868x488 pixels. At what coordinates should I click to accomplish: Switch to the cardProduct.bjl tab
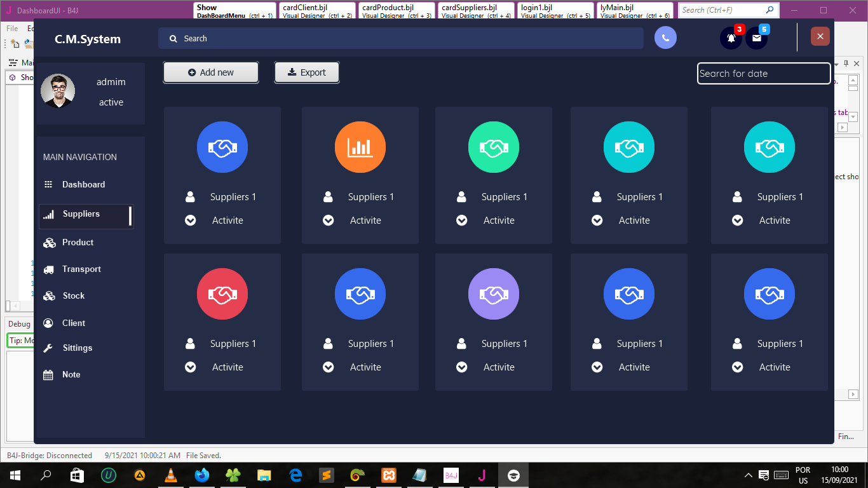coord(397,11)
